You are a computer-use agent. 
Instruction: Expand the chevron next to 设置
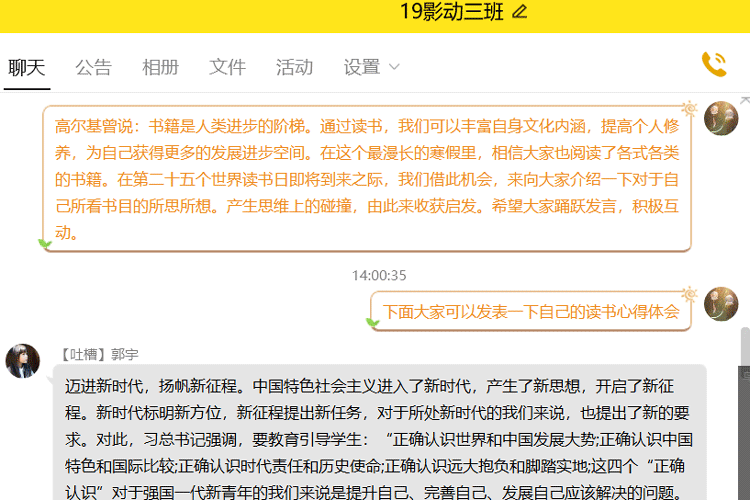tap(394, 67)
